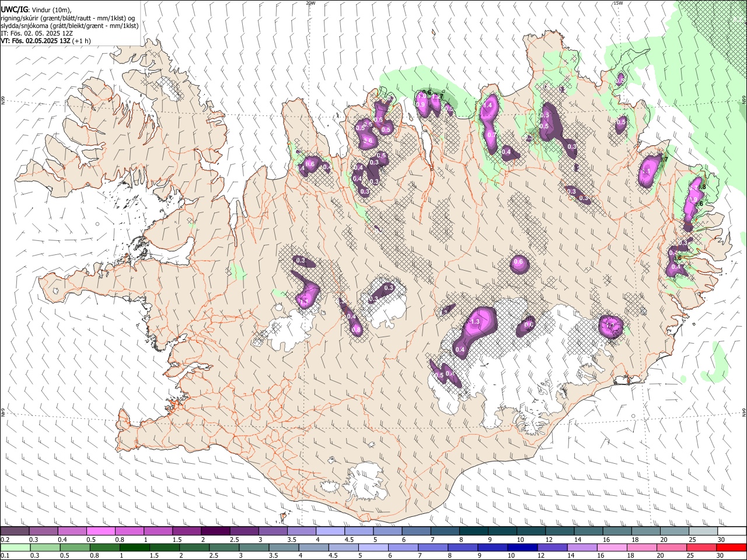Viewport: 747px width, 560px height.
Task: Click the 1.4 precipitation label in north
Action: pyautogui.click(x=488, y=106)
